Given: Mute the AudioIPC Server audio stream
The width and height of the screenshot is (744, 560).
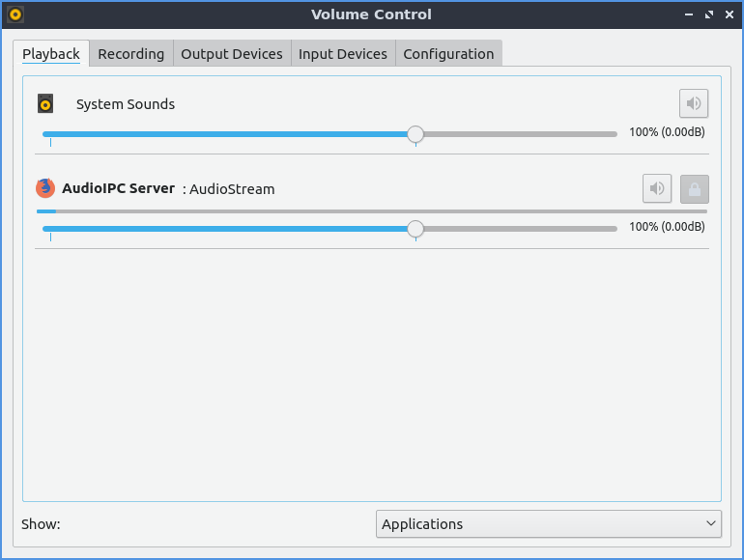Looking at the screenshot, I should (x=657, y=188).
